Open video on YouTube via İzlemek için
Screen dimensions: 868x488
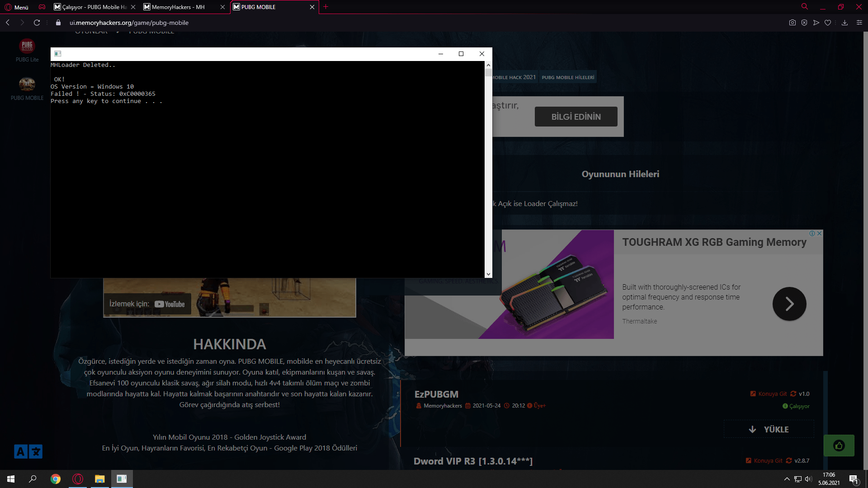pos(147,304)
